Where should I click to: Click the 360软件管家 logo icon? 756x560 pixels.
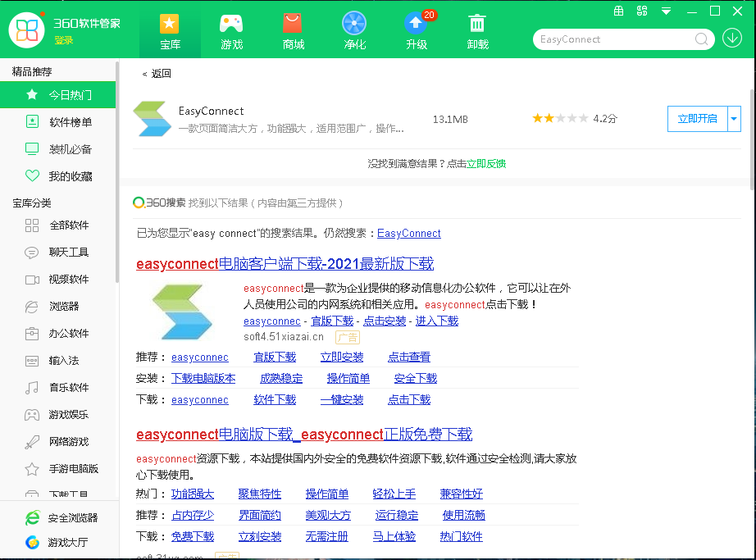click(x=26, y=30)
